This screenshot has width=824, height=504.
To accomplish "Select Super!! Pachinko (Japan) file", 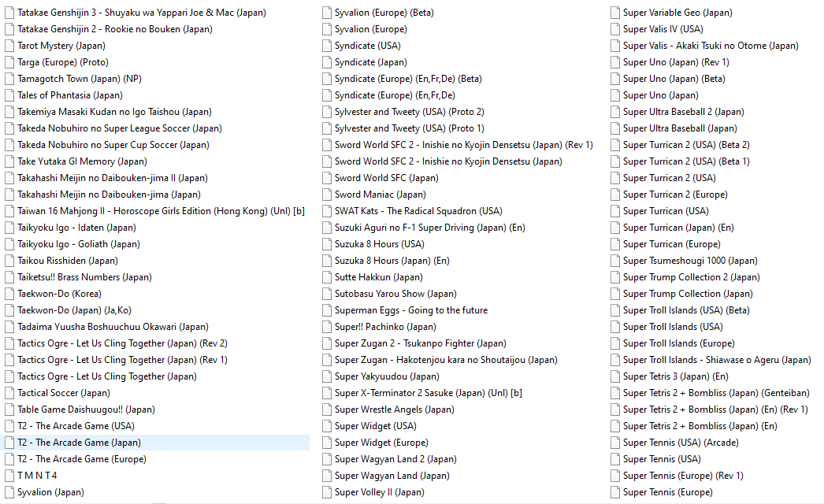I will click(385, 327).
